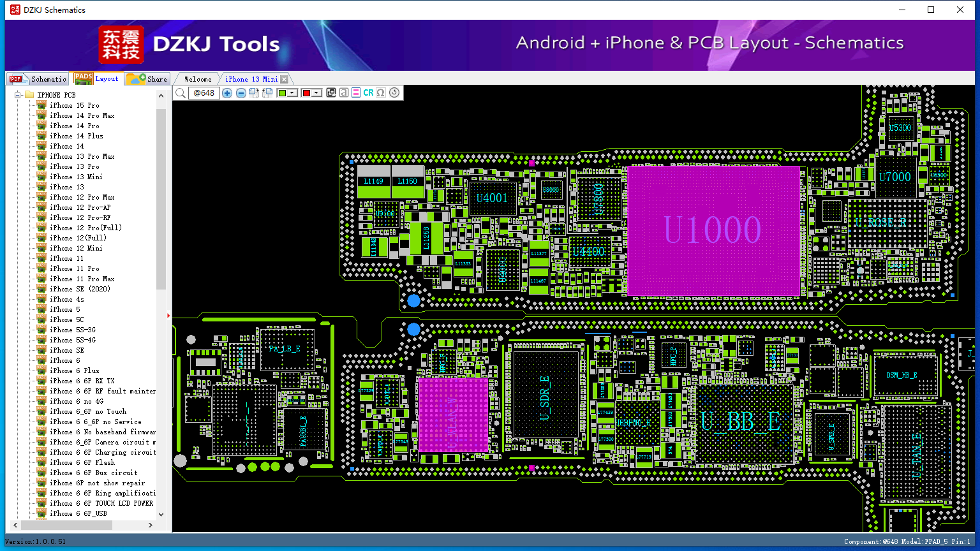Image resolution: width=980 pixels, height=551 pixels.
Task: Select the red color swatch in the toolbar
Action: (x=306, y=93)
